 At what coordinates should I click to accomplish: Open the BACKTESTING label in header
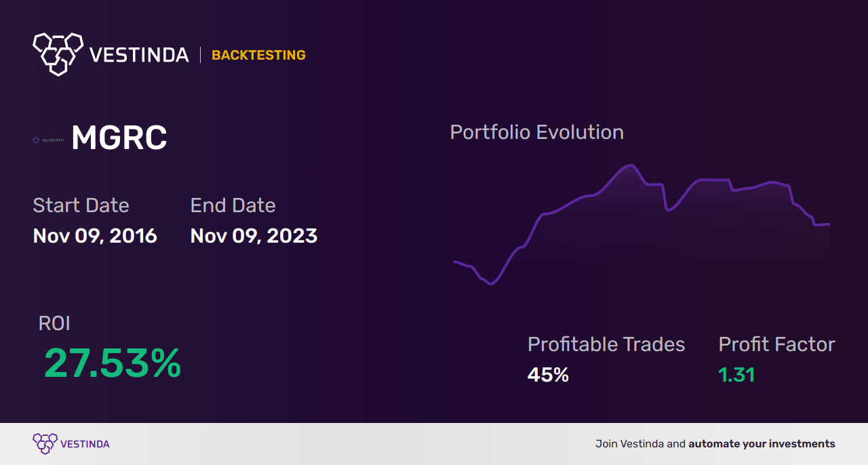(258, 55)
